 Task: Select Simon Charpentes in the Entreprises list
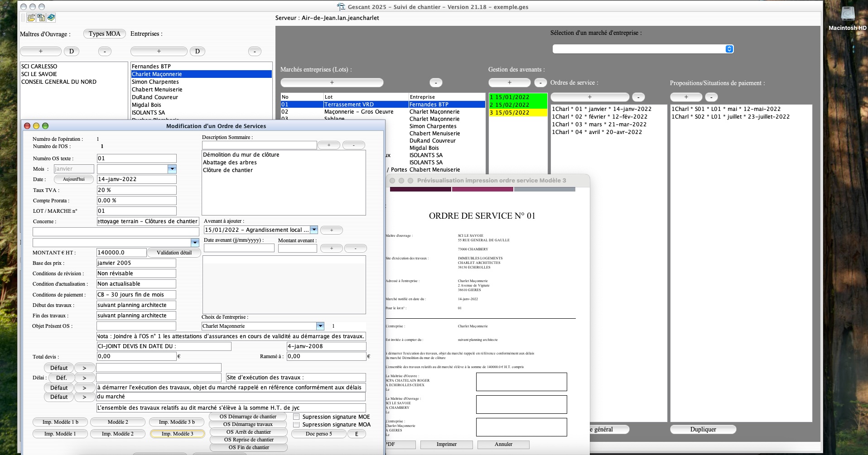[201, 82]
